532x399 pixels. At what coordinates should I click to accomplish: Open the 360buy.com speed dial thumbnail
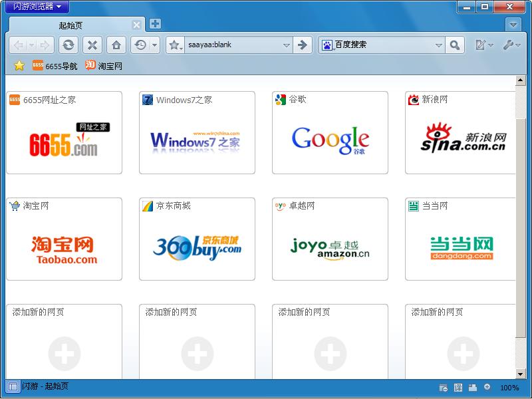tap(197, 239)
